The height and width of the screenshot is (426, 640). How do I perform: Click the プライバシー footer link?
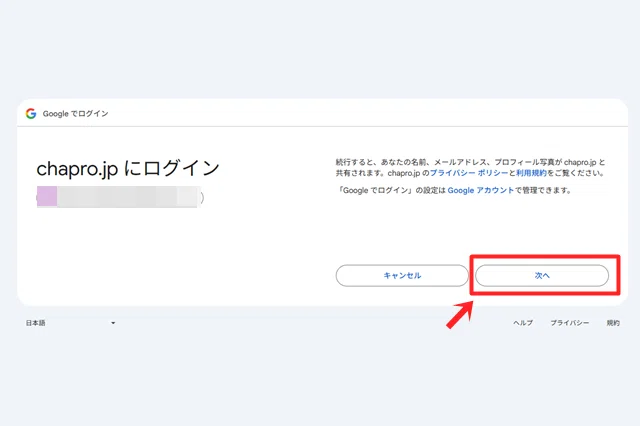pyautogui.click(x=569, y=323)
